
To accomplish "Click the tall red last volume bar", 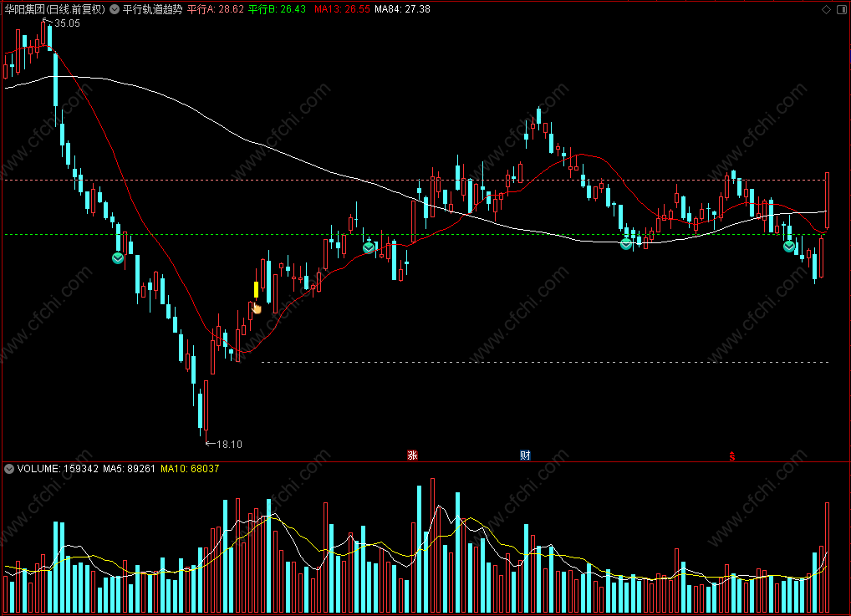I will coord(827,557).
